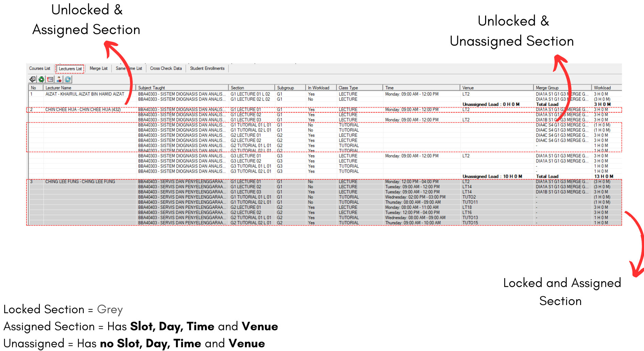Click the red list view icon
Image resolution: width=644 pixels, height=351 pixels.
(x=50, y=79)
